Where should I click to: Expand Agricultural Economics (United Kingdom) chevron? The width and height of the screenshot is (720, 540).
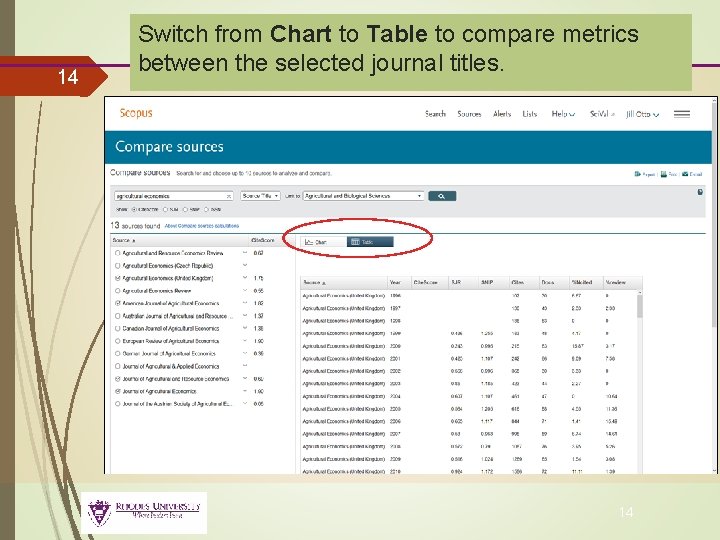(x=245, y=277)
